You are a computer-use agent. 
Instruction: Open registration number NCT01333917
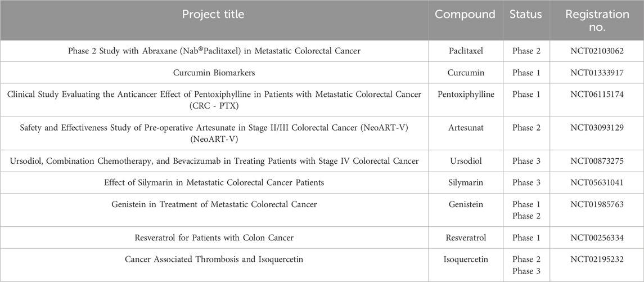(x=597, y=73)
